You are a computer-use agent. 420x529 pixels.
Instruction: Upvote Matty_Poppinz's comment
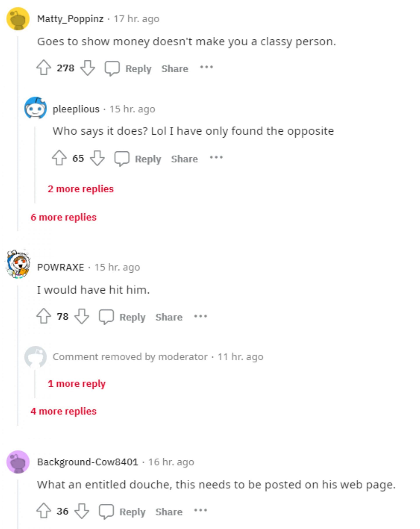tap(44, 67)
